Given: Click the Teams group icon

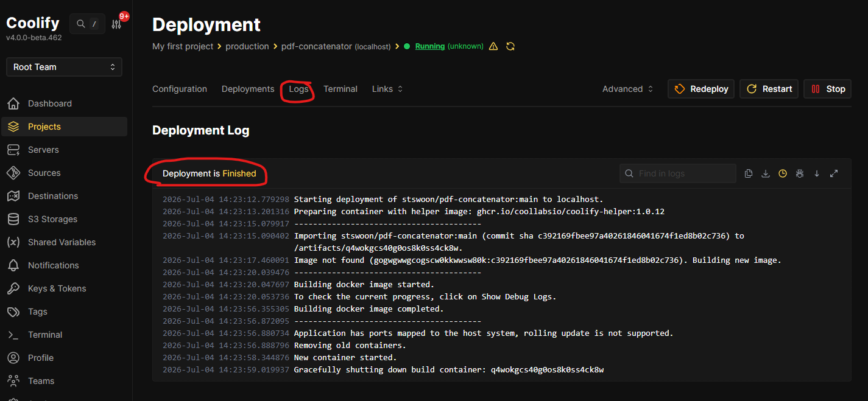Looking at the screenshot, I should [13, 381].
